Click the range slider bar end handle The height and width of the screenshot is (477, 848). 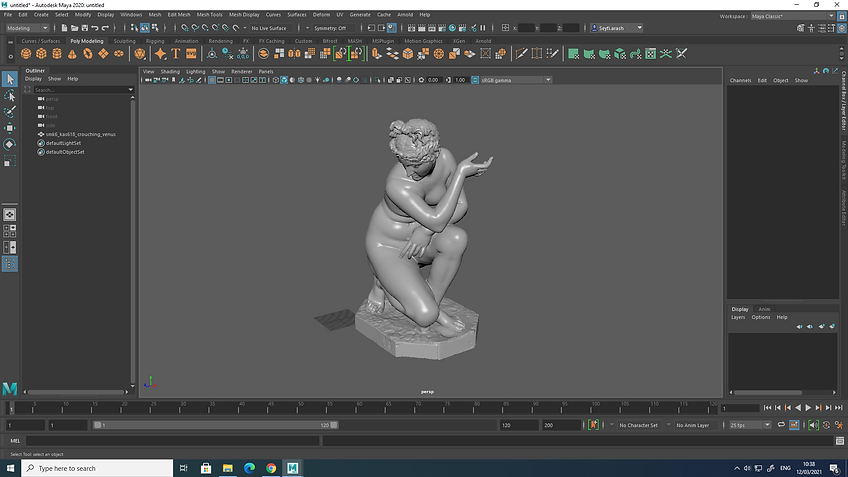tap(334, 425)
